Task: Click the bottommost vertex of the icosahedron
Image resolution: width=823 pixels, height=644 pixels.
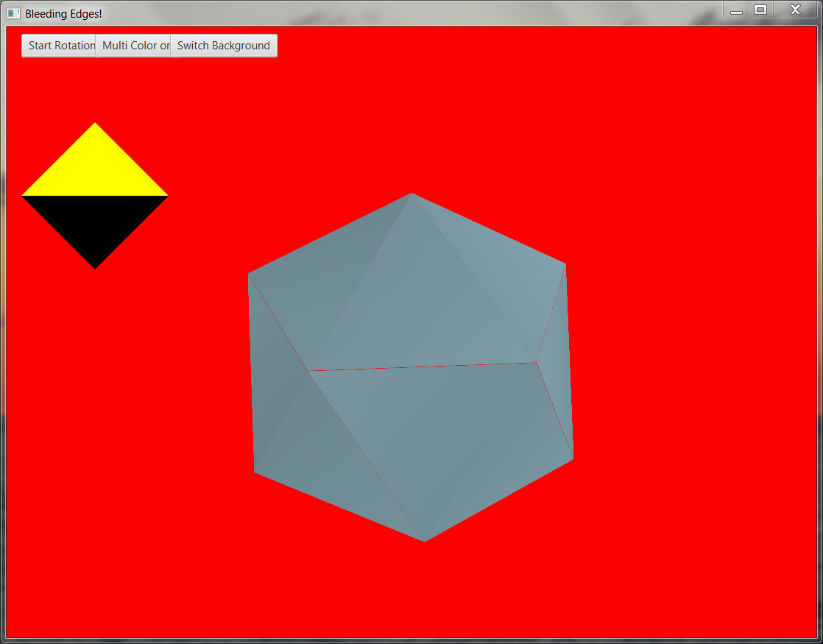Action: (x=425, y=540)
